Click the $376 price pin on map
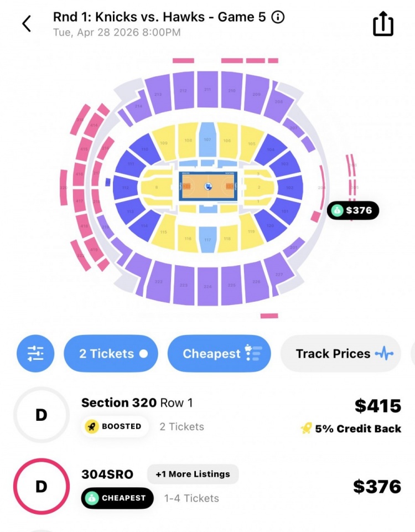The image size is (415, 532). [353, 210]
